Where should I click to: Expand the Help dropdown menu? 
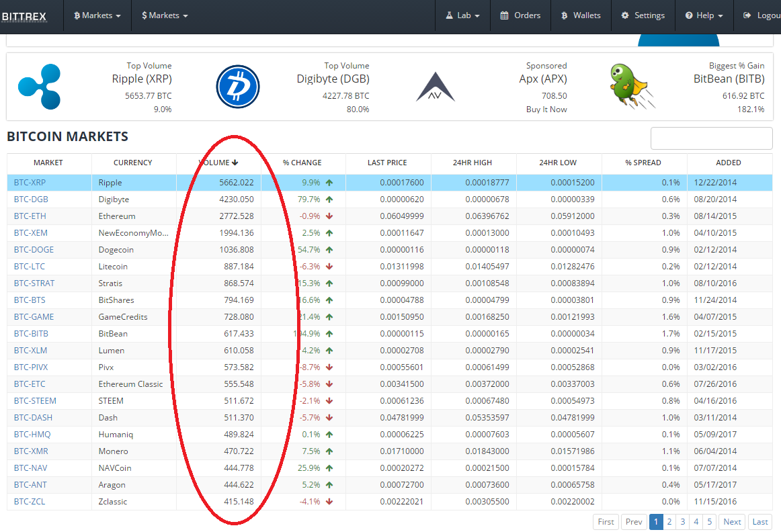704,15
